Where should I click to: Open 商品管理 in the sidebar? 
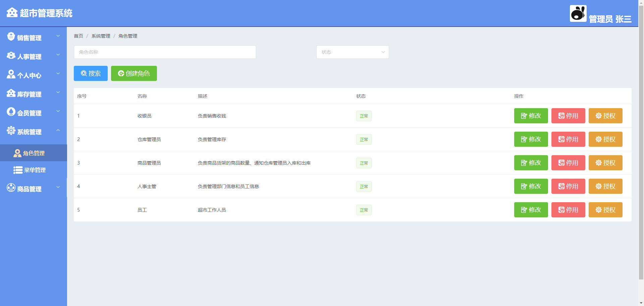(34, 188)
